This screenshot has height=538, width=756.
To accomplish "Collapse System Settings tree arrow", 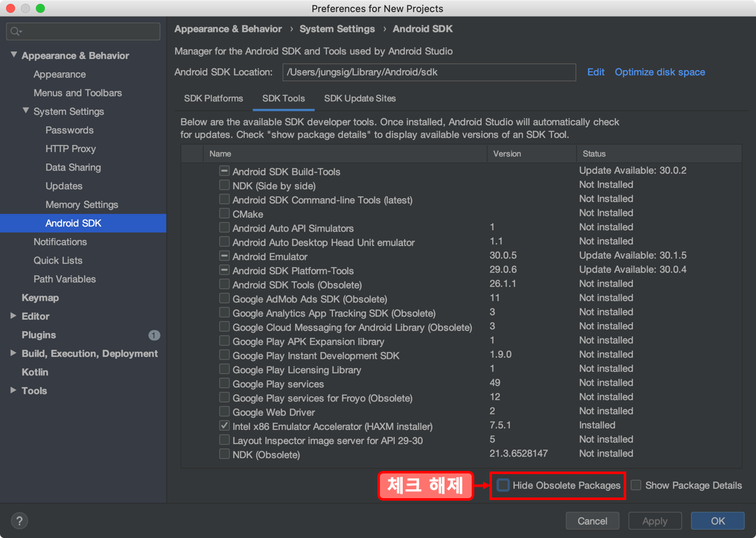I will tap(25, 111).
